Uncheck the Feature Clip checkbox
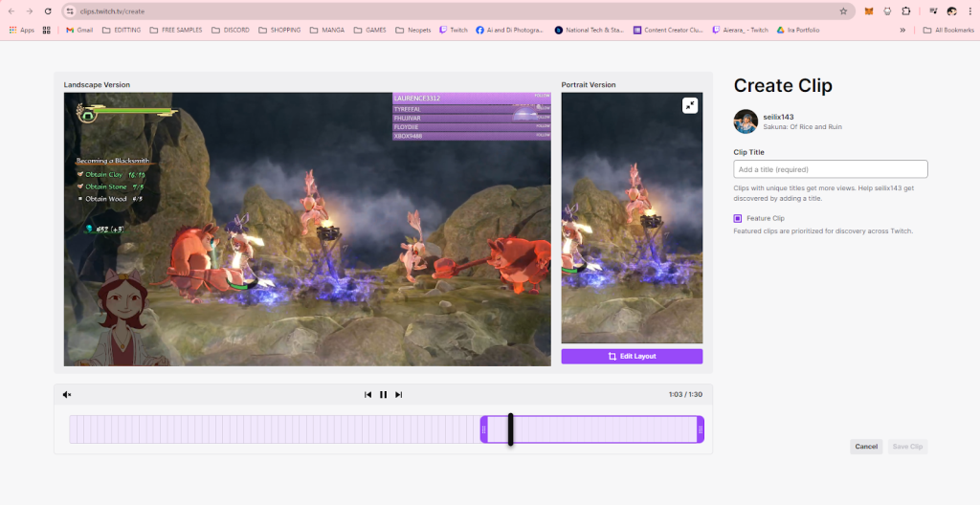Viewport: 980px width, 505px height. tap(738, 218)
